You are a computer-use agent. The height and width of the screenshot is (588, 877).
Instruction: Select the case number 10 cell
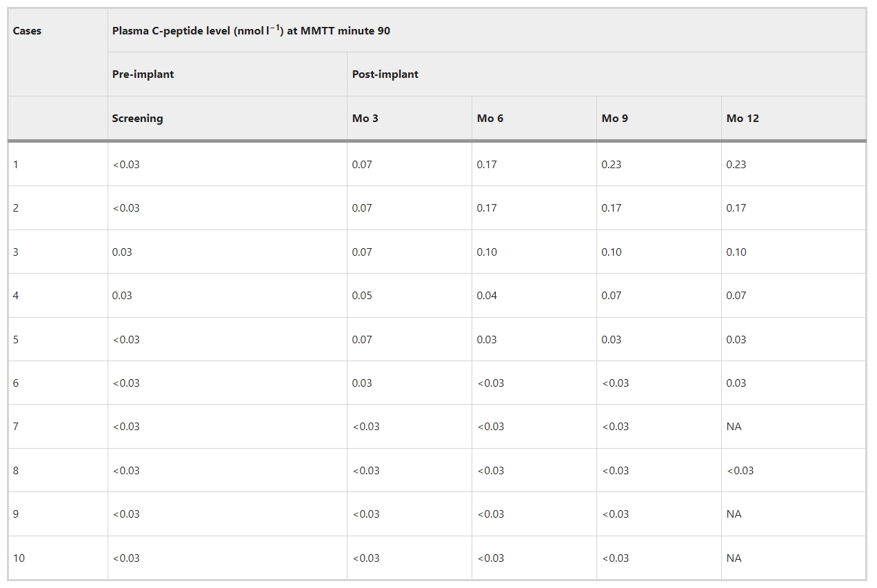click(19, 558)
